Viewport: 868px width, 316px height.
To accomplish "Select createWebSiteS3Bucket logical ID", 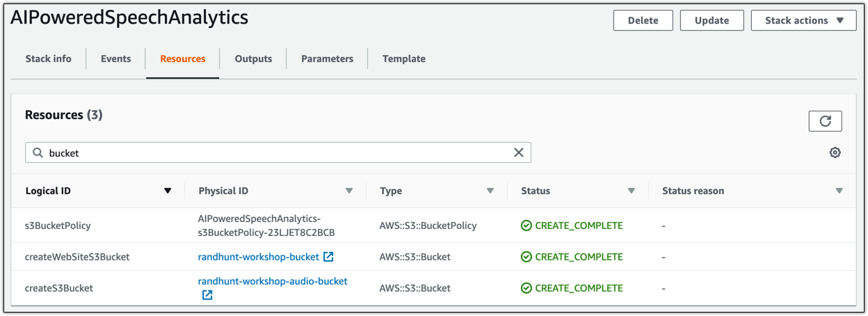I will click(x=77, y=257).
